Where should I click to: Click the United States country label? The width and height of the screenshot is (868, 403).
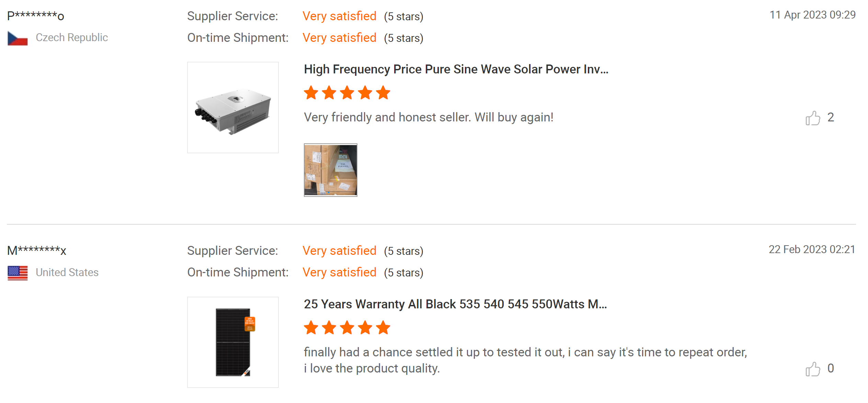point(67,272)
